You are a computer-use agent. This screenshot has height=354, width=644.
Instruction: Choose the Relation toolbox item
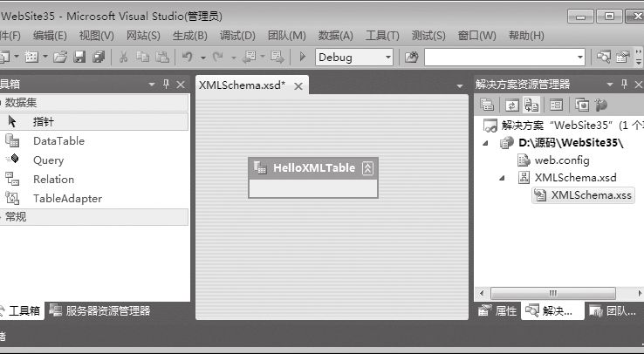pos(53,180)
